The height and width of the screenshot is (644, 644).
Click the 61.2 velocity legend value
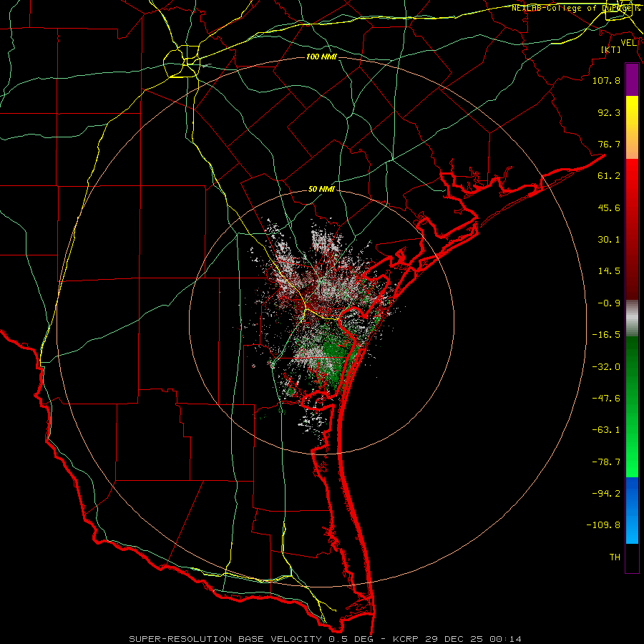pos(609,176)
